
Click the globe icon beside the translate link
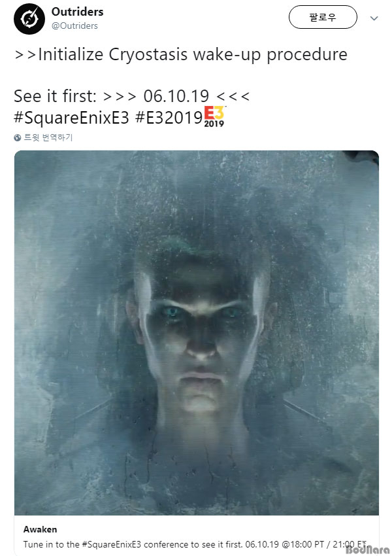click(x=18, y=137)
